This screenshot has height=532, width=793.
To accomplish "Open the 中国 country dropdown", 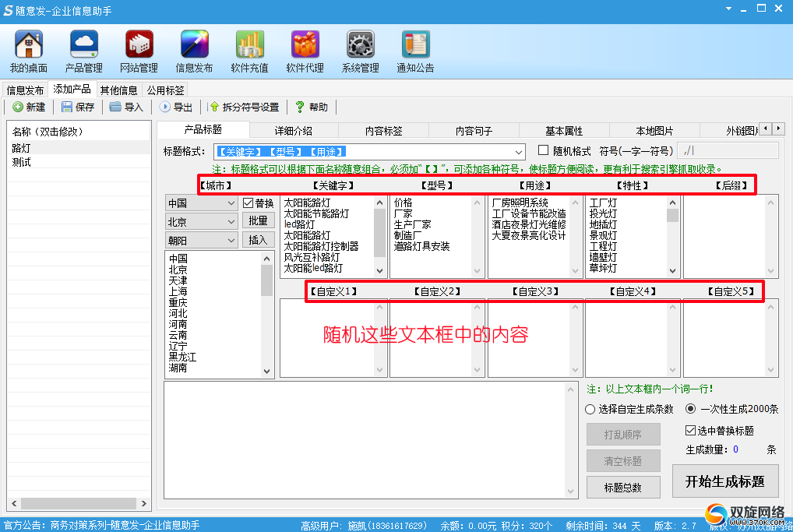I will click(x=201, y=203).
